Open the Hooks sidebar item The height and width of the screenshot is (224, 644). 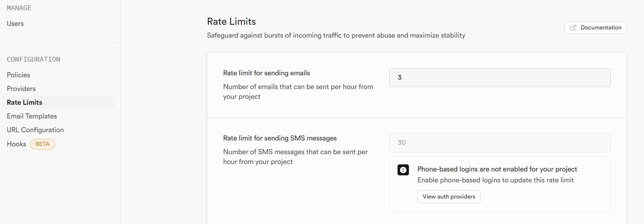16,144
